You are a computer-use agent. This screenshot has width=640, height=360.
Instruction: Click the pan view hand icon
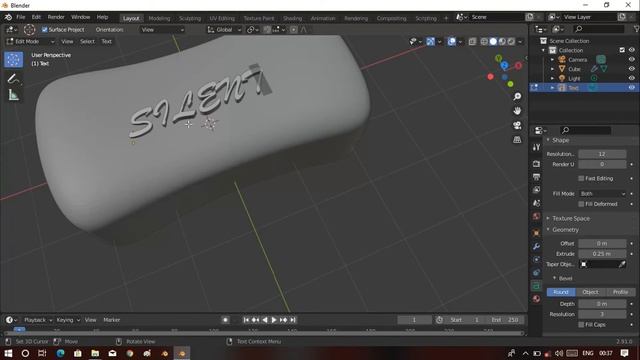pyautogui.click(x=517, y=111)
